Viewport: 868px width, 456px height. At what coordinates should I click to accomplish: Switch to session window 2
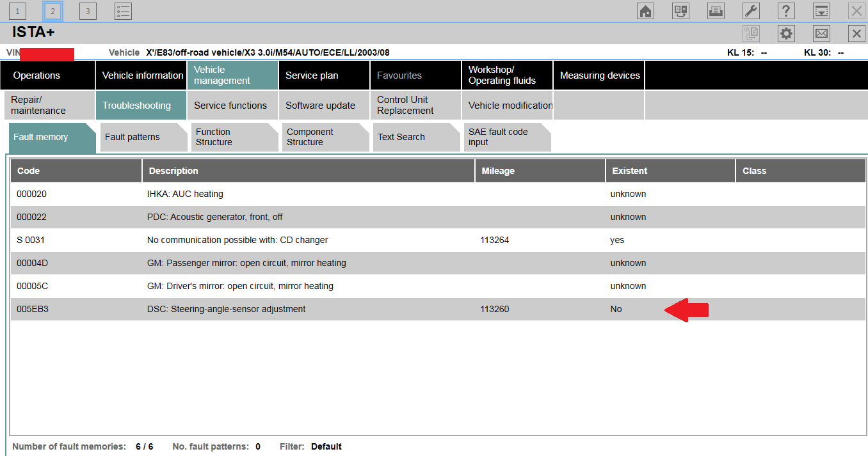[x=52, y=11]
